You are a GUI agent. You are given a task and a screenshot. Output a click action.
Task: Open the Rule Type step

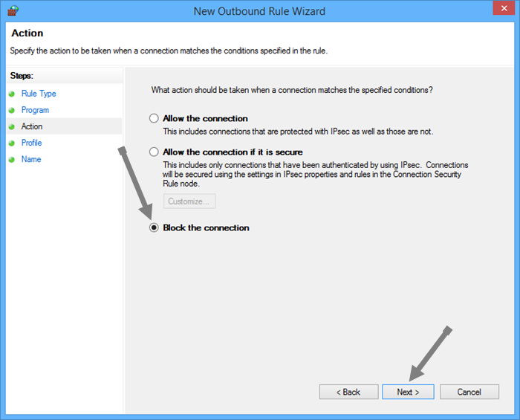click(x=39, y=94)
